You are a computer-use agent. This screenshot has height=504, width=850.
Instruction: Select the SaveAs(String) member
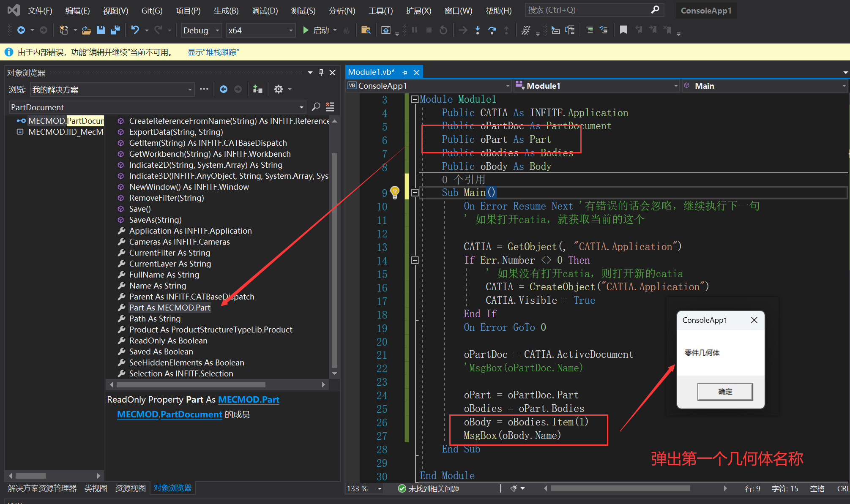[155, 220]
